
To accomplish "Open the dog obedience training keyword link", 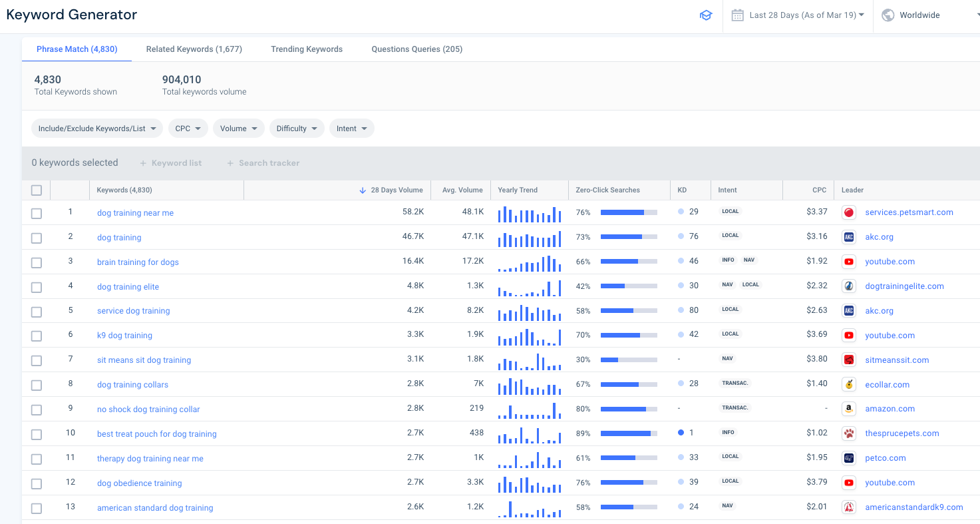I will (x=139, y=483).
